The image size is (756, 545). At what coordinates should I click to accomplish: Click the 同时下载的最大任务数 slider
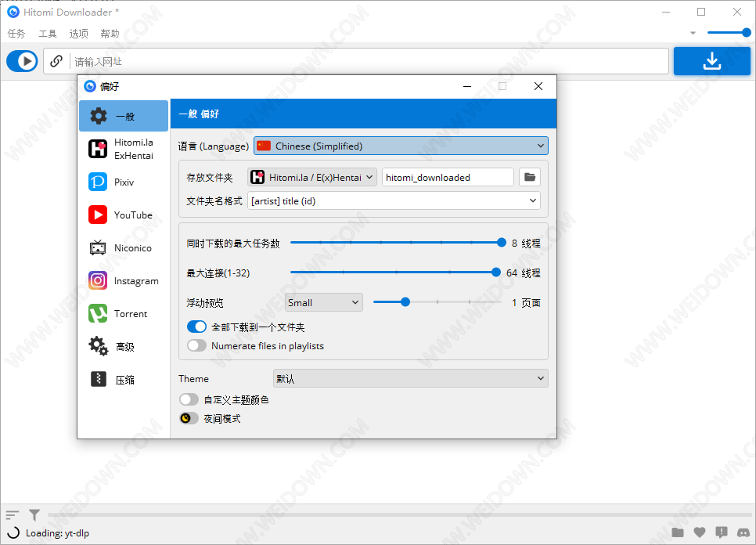click(398, 243)
